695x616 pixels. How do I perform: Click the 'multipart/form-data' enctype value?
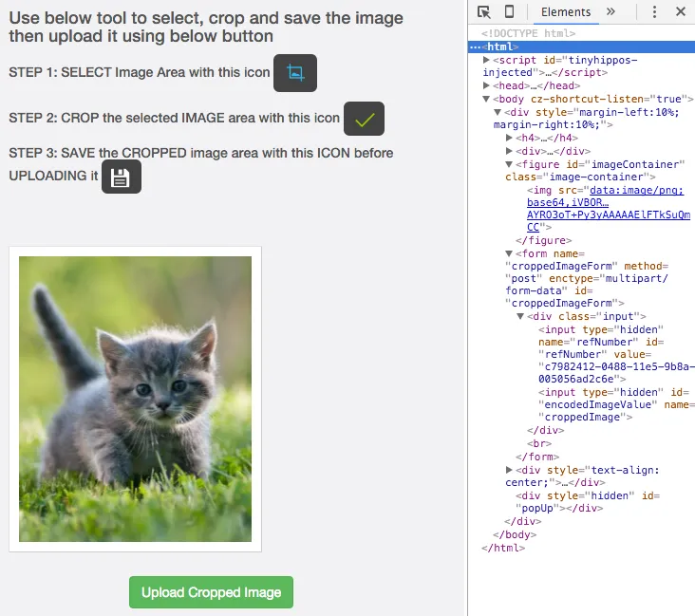pyautogui.click(x=587, y=285)
